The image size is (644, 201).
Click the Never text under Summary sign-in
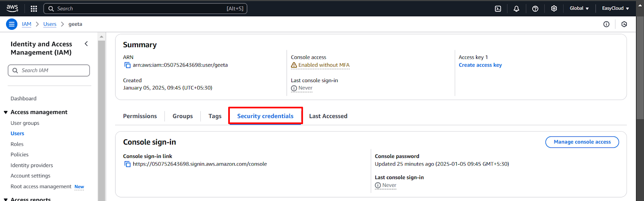(305, 88)
